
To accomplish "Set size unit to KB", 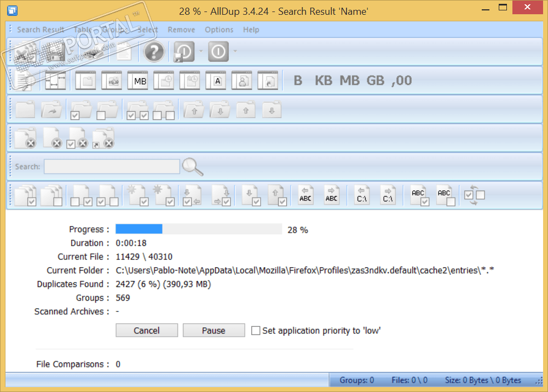I will point(324,80).
